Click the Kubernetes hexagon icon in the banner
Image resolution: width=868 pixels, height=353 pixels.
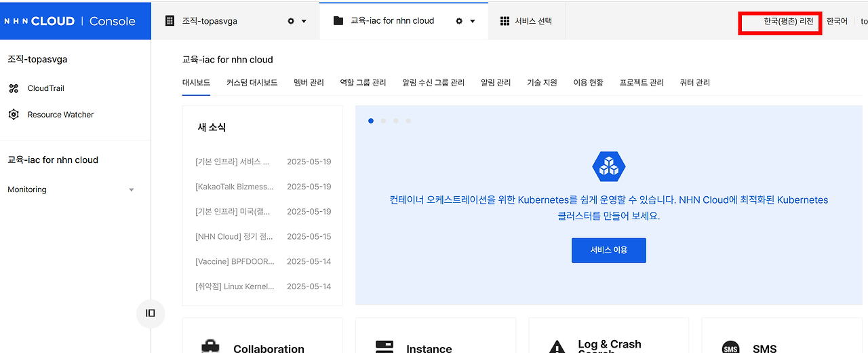[x=609, y=166]
